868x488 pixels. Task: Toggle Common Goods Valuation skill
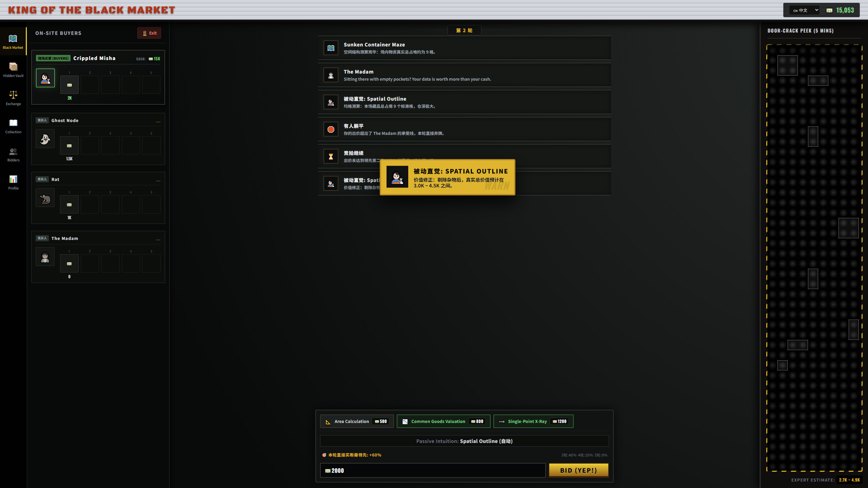click(443, 421)
